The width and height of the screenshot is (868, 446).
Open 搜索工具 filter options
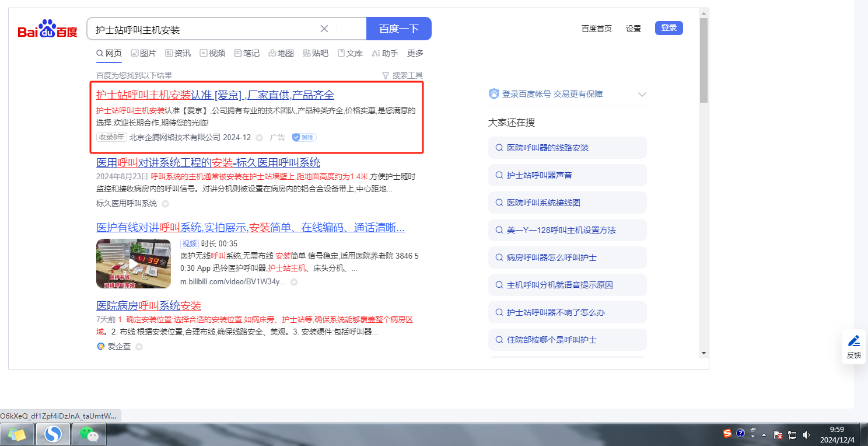(x=402, y=75)
